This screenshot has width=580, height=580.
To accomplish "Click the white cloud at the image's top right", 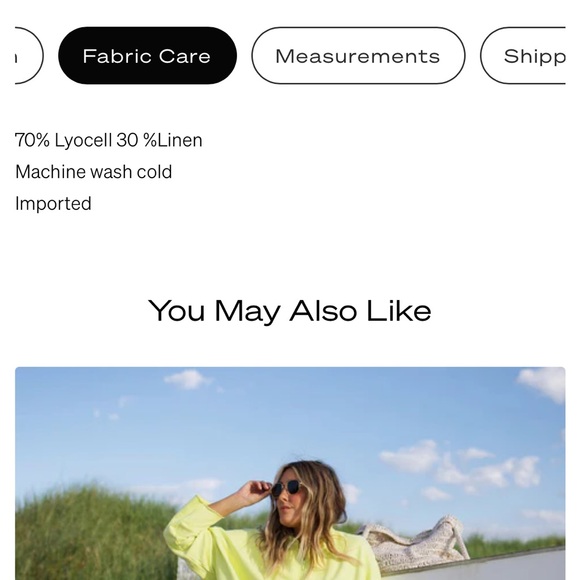I will click(x=542, y=383).
